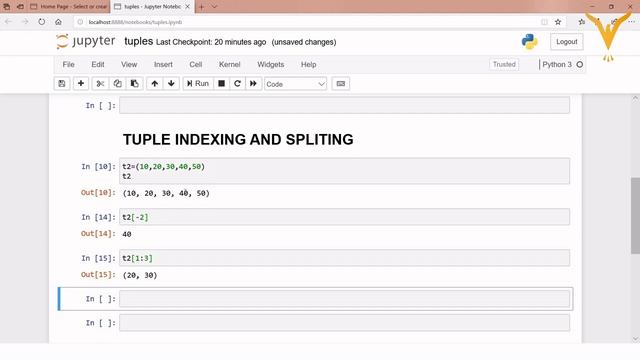
Task: Paste cells below icon
Action: pos(134,84)
